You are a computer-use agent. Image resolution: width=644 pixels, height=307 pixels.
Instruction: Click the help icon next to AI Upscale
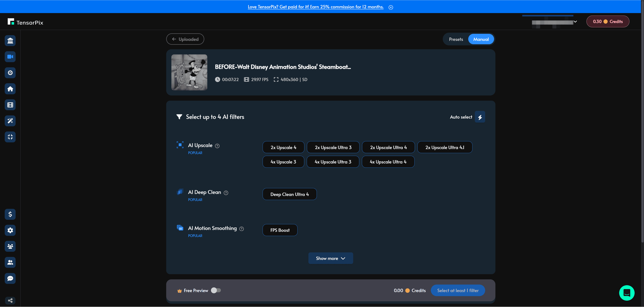pyautogui.click(x=217, y=146)
